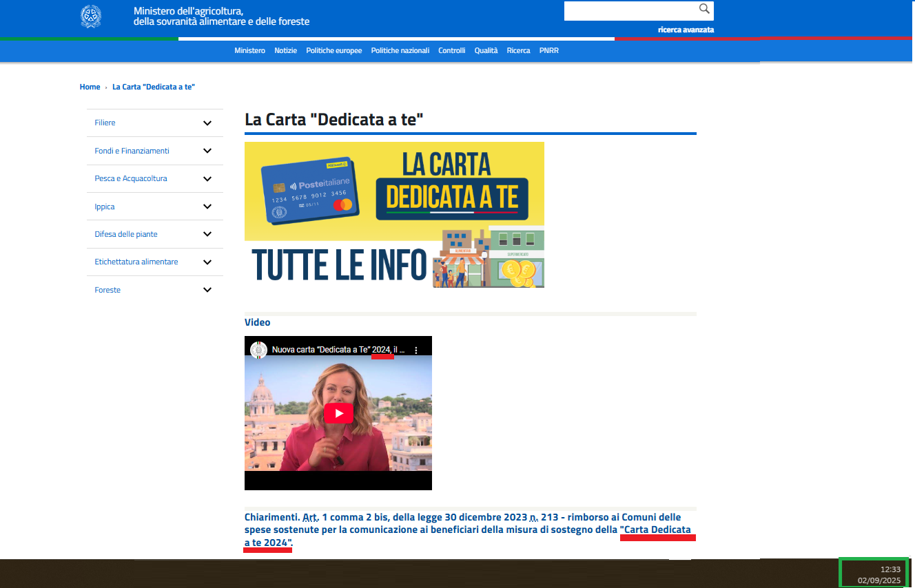Expand the Pesca e Acquacoltura chevron
915x588 pixels.
(x=207, y=178)
